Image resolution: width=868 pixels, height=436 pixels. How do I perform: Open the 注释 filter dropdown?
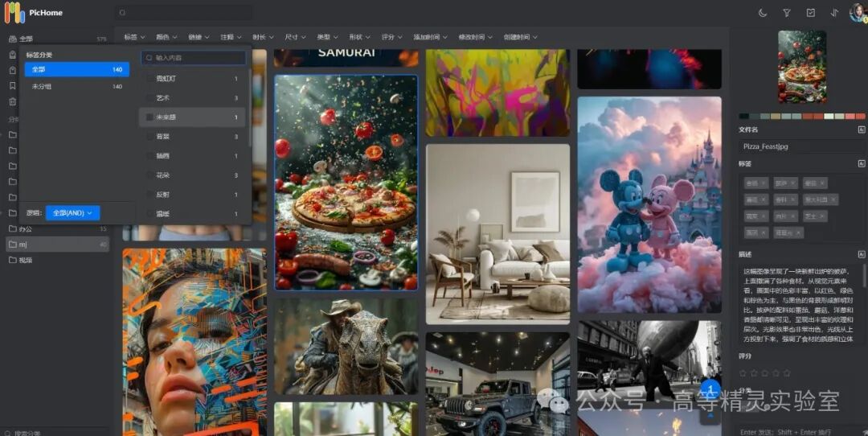231,37
